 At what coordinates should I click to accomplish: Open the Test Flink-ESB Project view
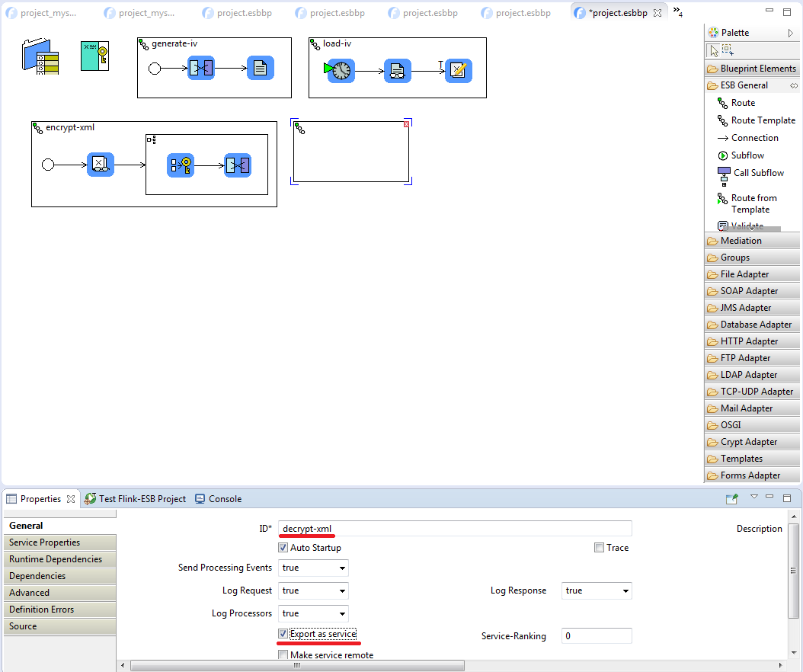[x=142, y=499]
